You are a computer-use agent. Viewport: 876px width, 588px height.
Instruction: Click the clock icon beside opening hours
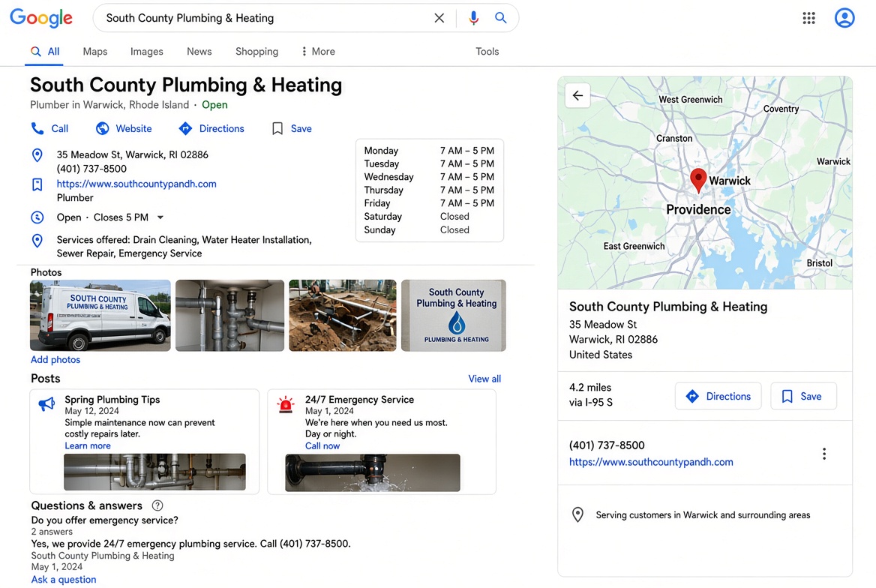click(37, 217)
